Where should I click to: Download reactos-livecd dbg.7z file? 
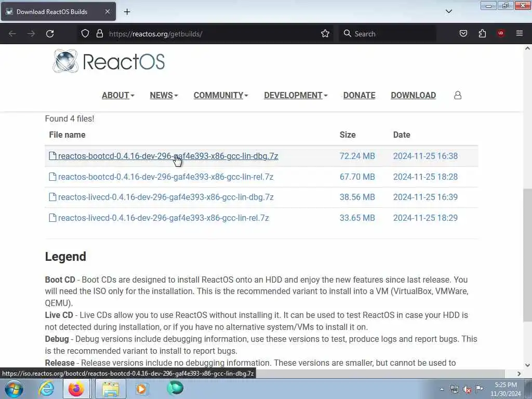(x=166, y=197)
